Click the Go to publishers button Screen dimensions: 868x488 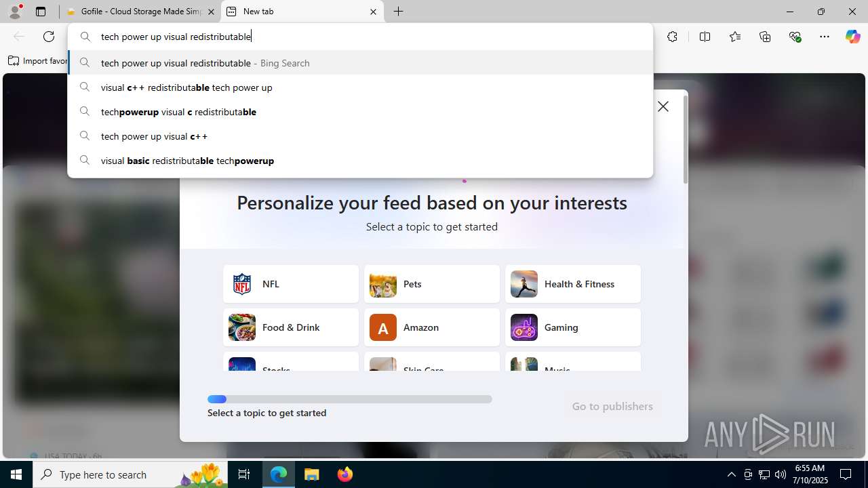point(612,406)
